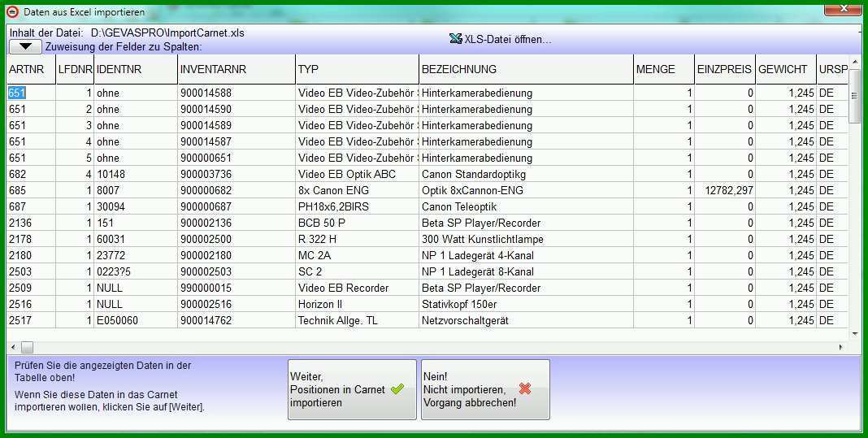
Task: Select inventory number cell 900014588
Action: [237, 93]
